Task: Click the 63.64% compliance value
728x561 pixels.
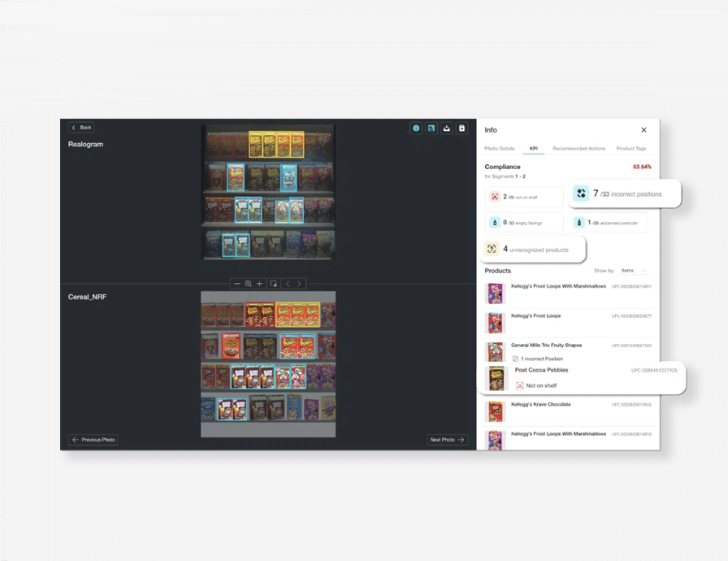Action: (642, 167)
